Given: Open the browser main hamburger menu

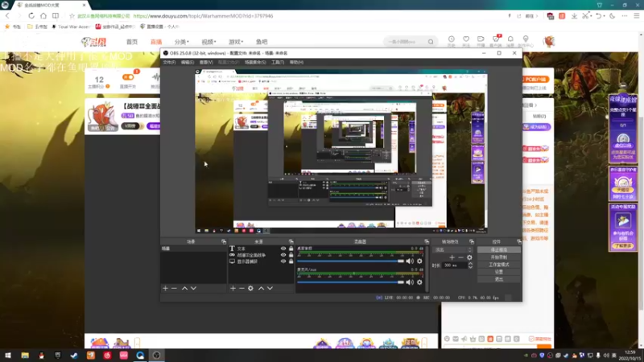Looking at the screenshot, I should click(636, 15).
